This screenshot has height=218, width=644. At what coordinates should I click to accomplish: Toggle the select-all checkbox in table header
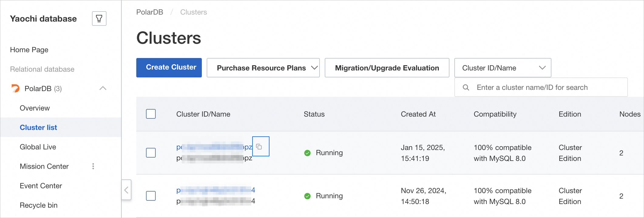click(151, 114)
